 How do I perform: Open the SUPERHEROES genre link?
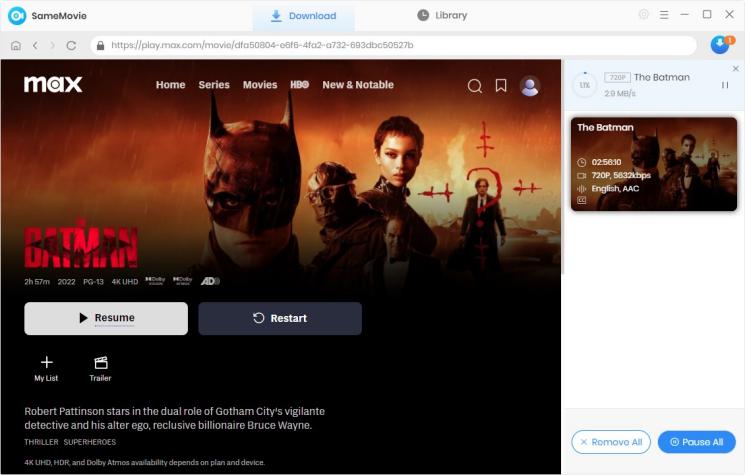[90, 442]
